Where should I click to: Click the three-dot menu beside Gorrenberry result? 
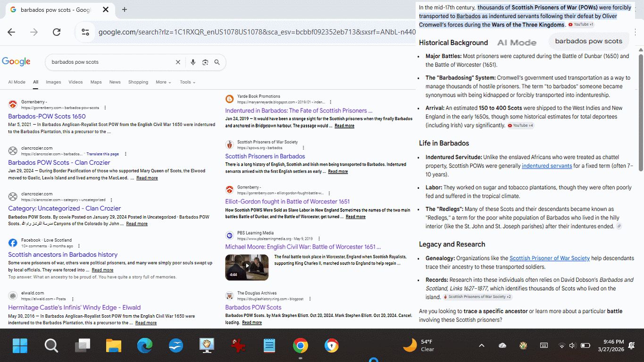(105, 108)
